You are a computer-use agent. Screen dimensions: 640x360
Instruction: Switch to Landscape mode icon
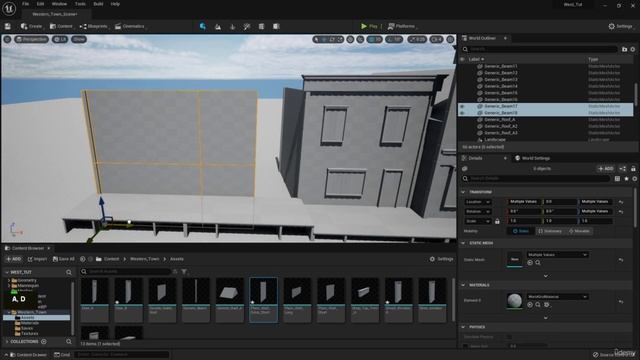tap(218, 27)
